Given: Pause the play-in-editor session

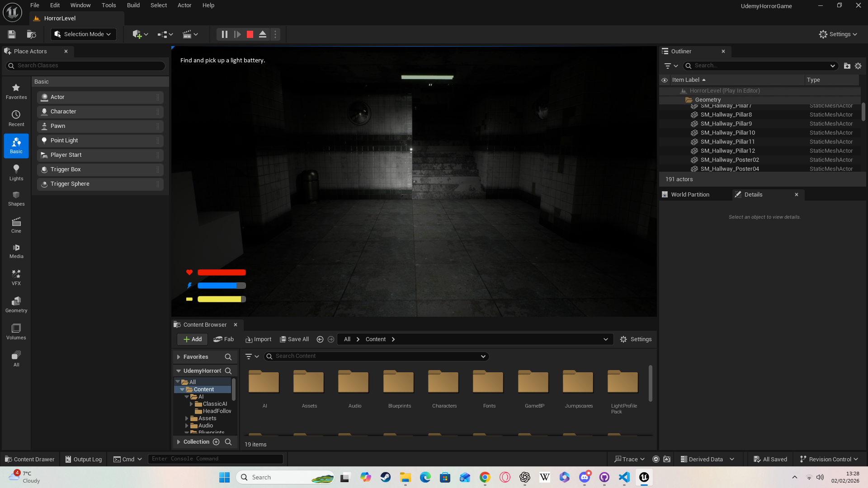Looking at the screenshot, I should 225,34.
